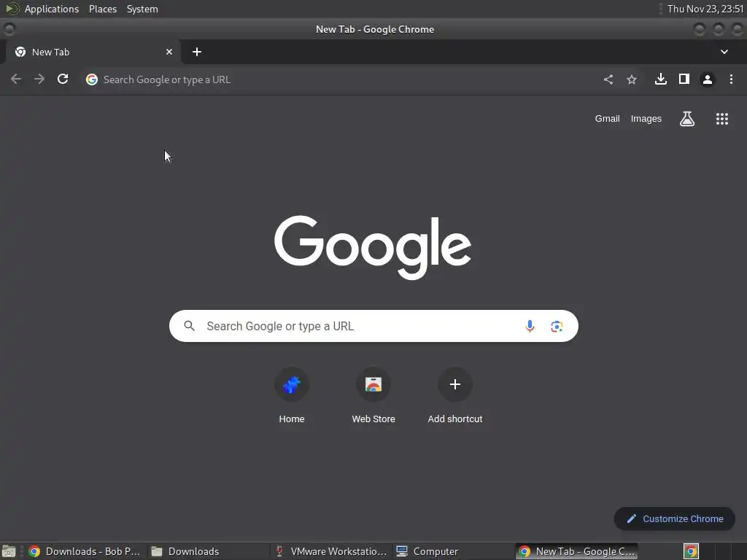Open the Gmail link

607,119
